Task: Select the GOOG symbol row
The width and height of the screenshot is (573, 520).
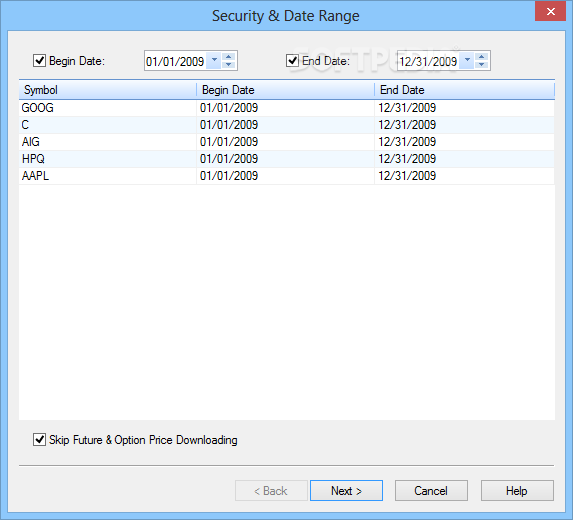Action: coord(287,108)
